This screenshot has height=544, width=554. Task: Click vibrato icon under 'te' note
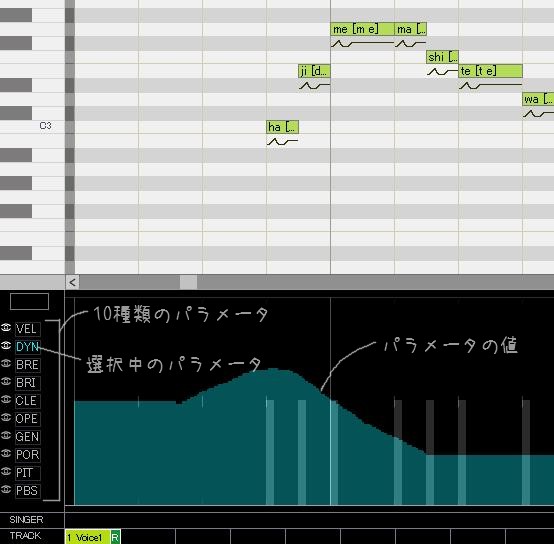pos(490,85)
